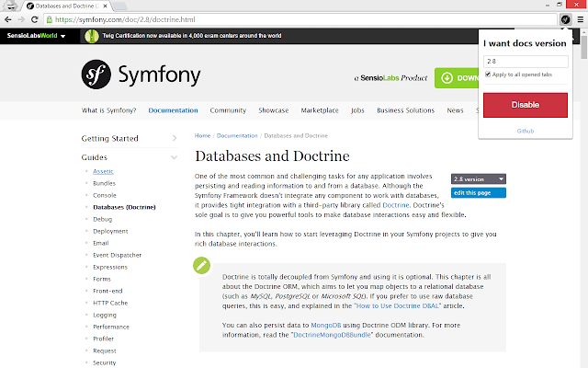Open the Email guide
This screenshot has height=368, width=588.
pos(101,243)
